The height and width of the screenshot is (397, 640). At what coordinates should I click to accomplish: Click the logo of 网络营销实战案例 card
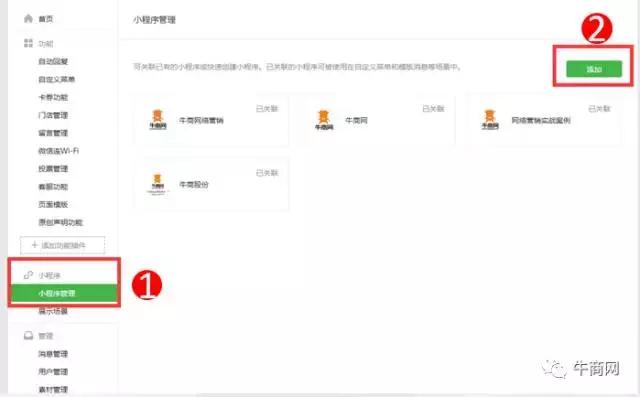click(x=490, y=120)
